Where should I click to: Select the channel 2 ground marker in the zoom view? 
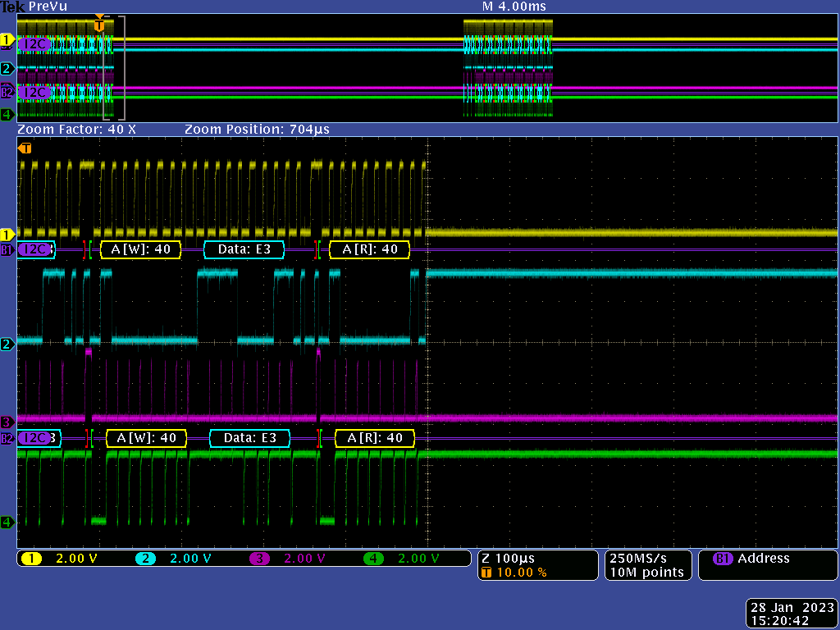point(7,344)
